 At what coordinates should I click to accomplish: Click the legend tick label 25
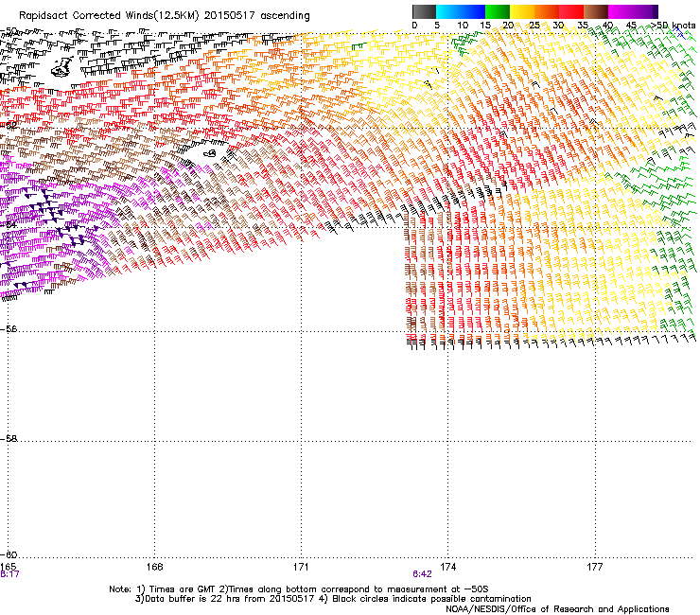534,26
